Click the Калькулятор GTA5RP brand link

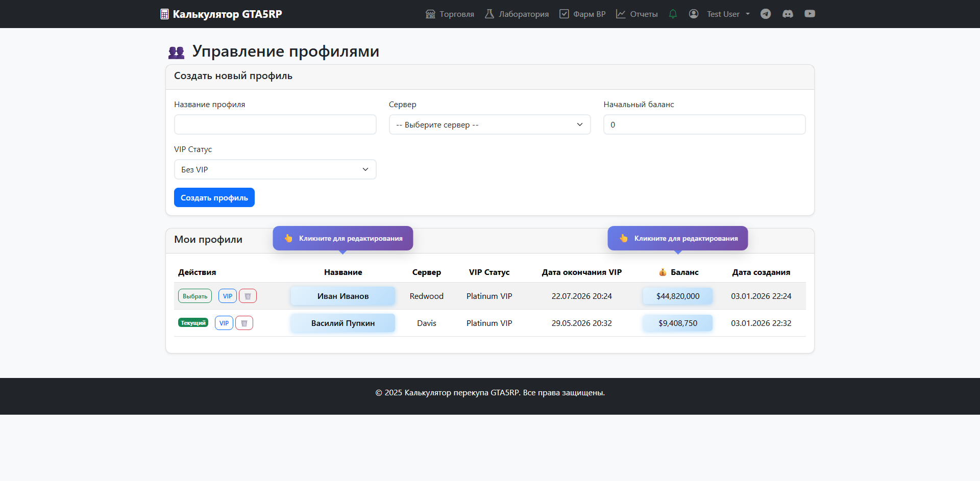click(221, 14)
